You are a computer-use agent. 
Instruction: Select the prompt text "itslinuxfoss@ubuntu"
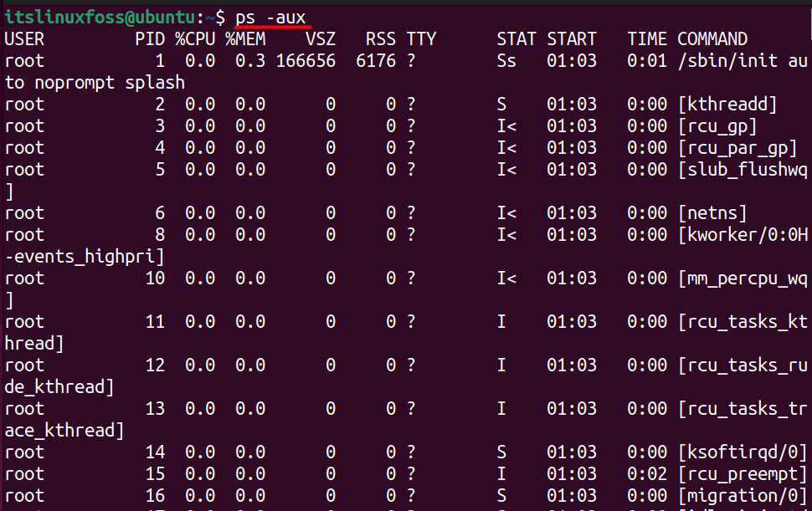(x=100, y=18)
